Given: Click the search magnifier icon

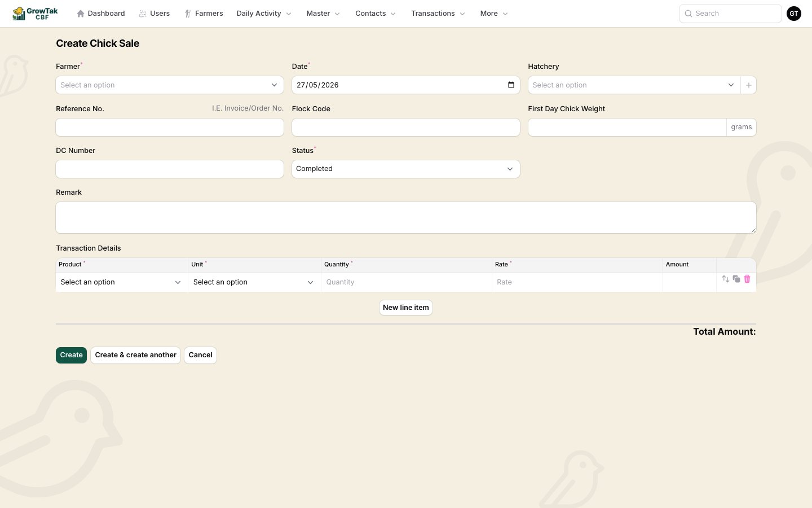Looking at the screenshot, I should pos(689,14).
